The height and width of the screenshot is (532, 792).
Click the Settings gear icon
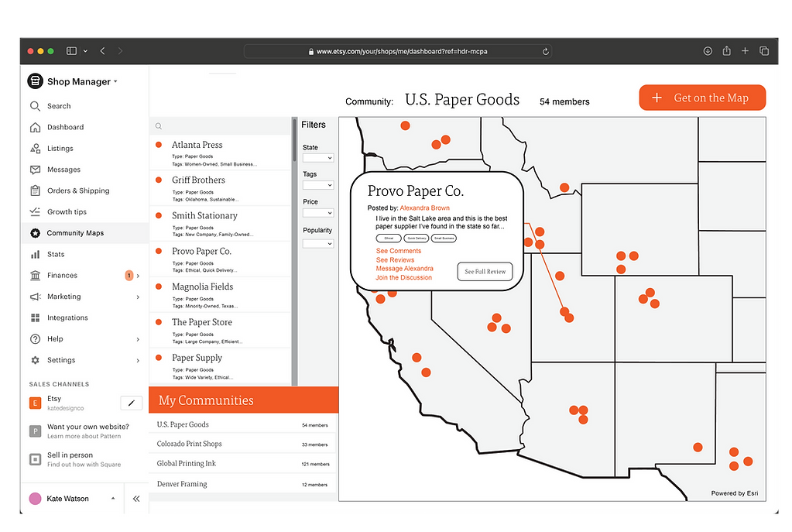[x=35, y=360]
